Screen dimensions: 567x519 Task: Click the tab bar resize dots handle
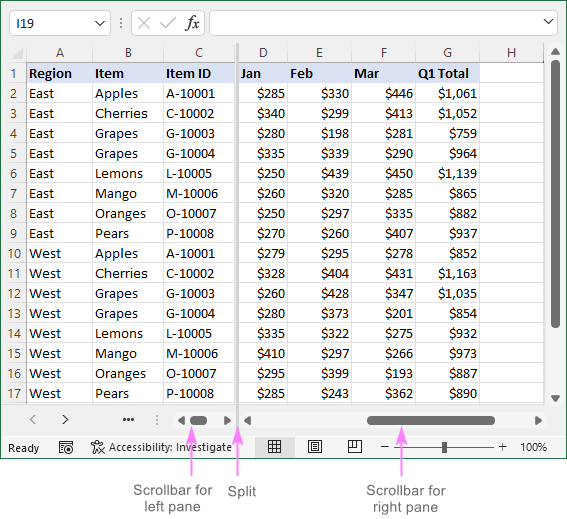[x=157, y=420]
